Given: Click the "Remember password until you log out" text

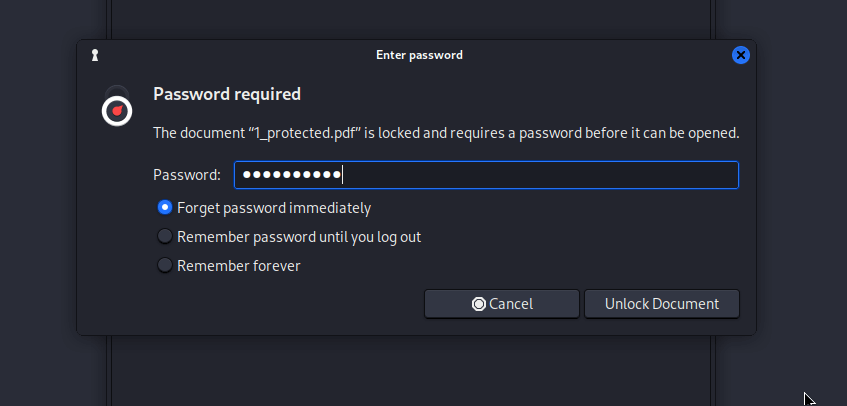Looking at the screenshot, I should pyautogui.click(x=299, y=237).
